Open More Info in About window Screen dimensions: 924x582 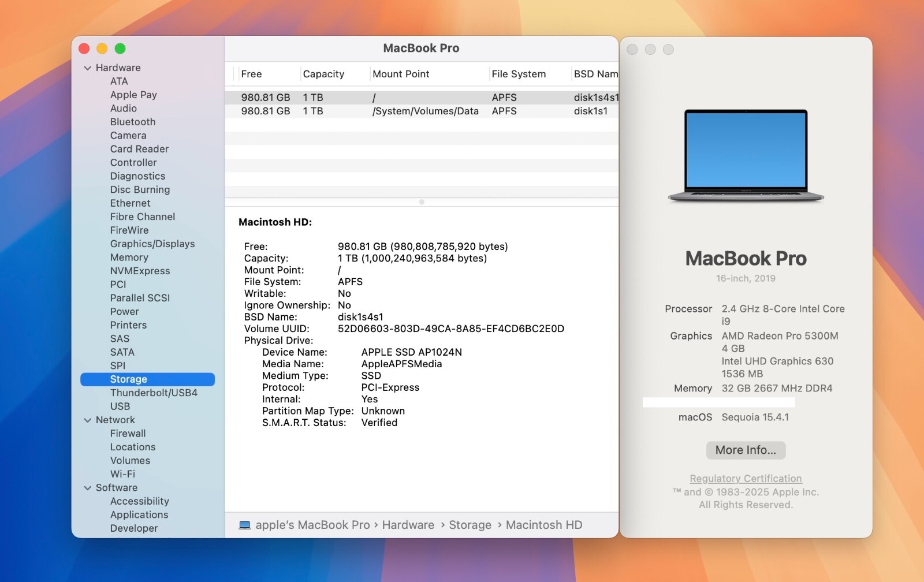pos(746,450)
